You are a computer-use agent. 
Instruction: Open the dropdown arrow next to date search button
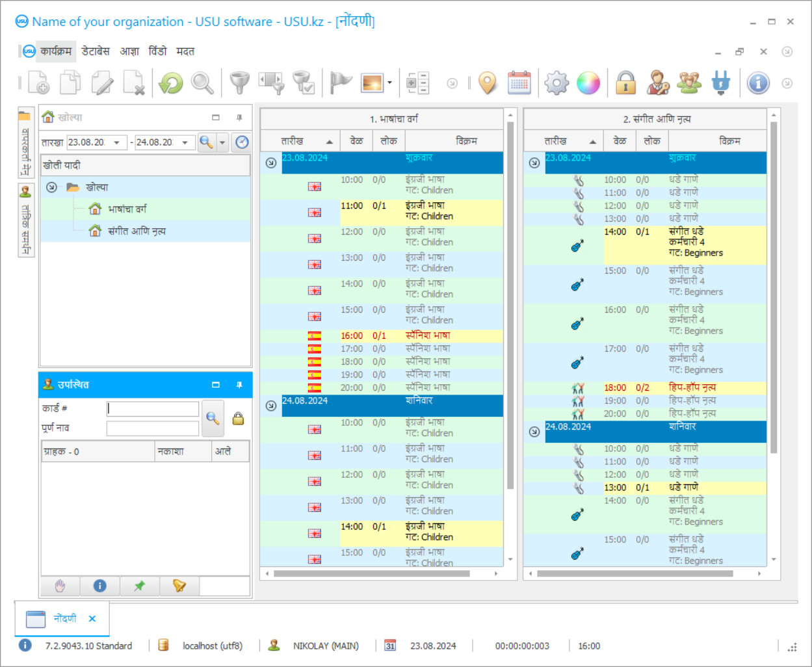pyautogui.click(x=222, y=142)
